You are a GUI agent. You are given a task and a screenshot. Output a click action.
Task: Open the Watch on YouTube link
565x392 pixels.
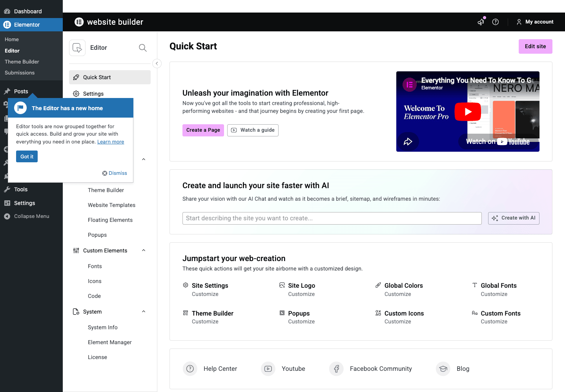tap(498, 142)
